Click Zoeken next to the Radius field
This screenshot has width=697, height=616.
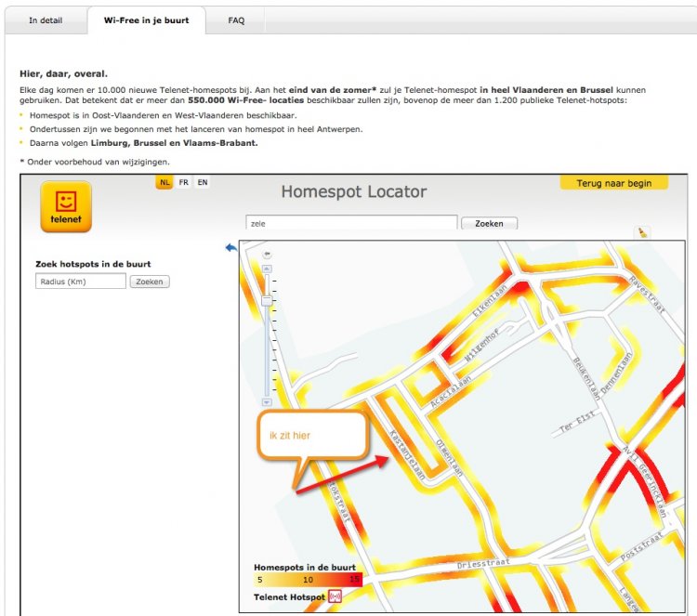(150, 282)
